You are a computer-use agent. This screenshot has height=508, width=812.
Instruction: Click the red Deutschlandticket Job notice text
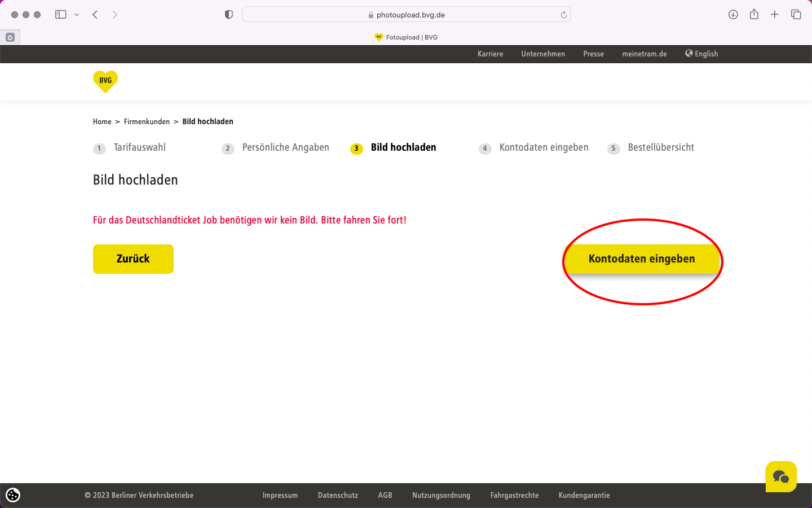pyautogui.click(x=250, y=220)
